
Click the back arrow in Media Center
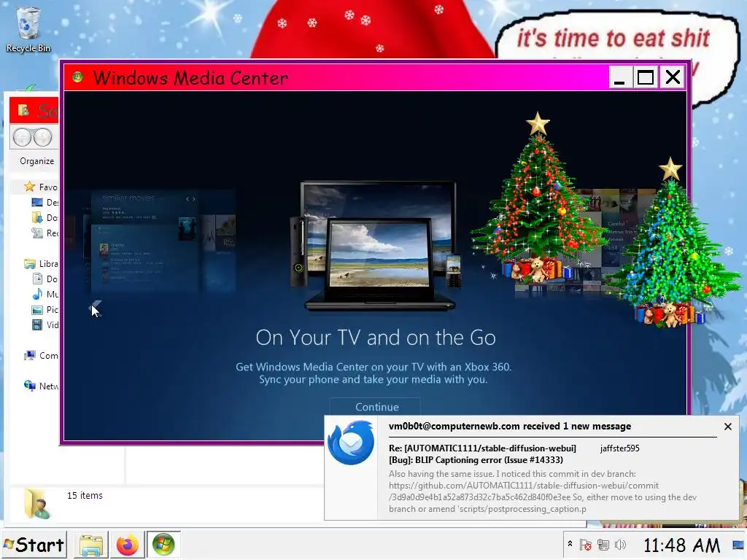coord(96,308)
